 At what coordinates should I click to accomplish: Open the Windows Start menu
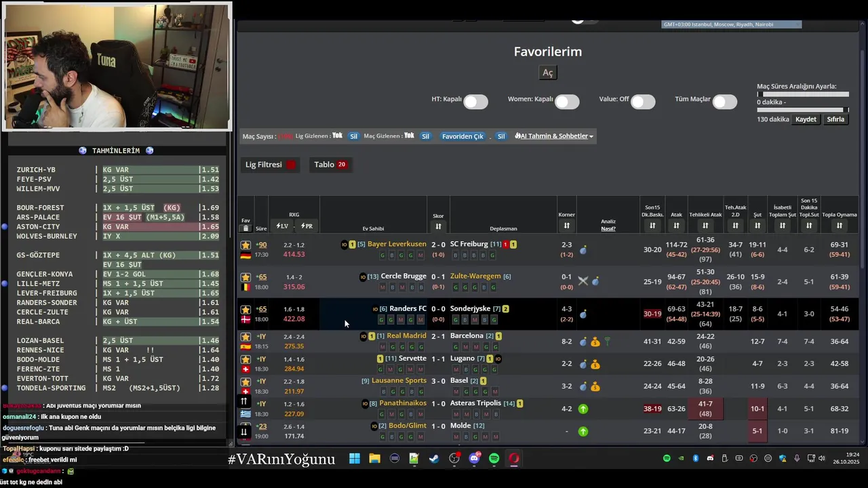(x=355, y=459)
